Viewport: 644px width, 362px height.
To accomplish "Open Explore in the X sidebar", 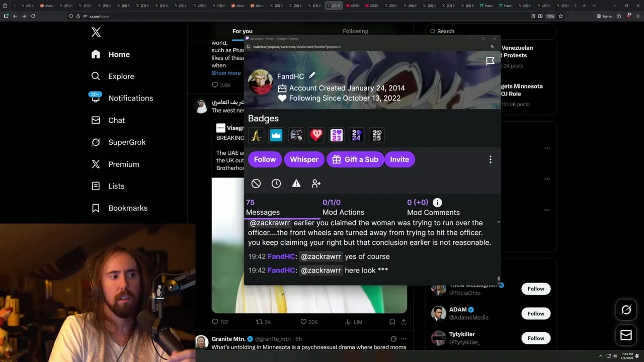I will [113, 76].
